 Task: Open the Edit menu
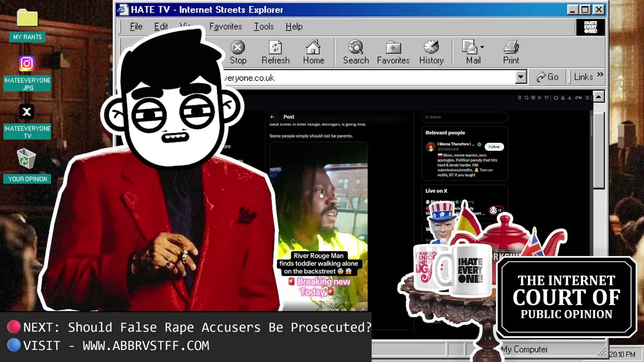click(161, 27)
